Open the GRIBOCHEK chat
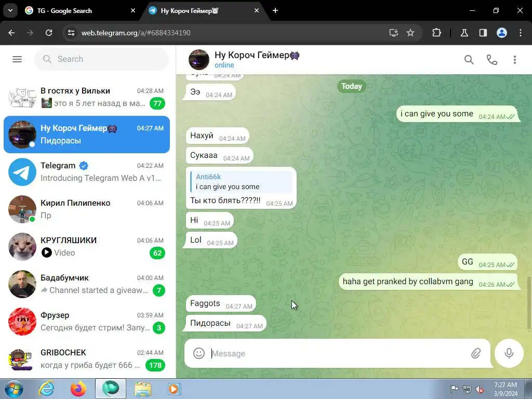 [87, 359]
